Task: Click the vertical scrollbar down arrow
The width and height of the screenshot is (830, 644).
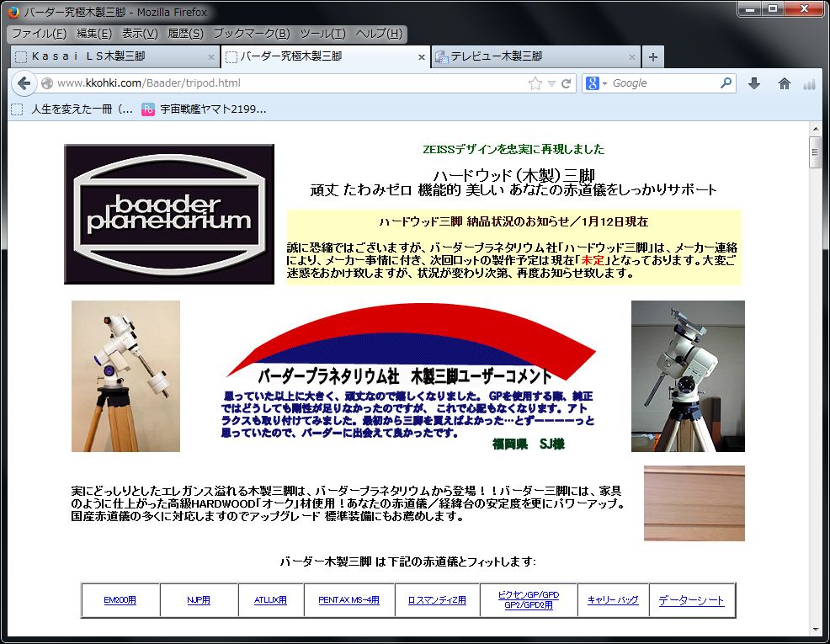Action: click(815, 630)
